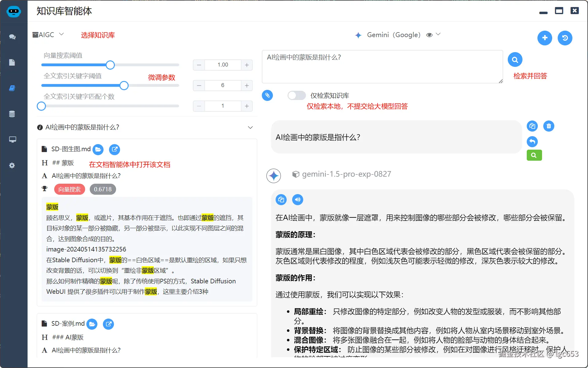Collapse the question results panel chevron
Image resolution: width=588 pixels, height=368 pixels.
coord(250,127)
